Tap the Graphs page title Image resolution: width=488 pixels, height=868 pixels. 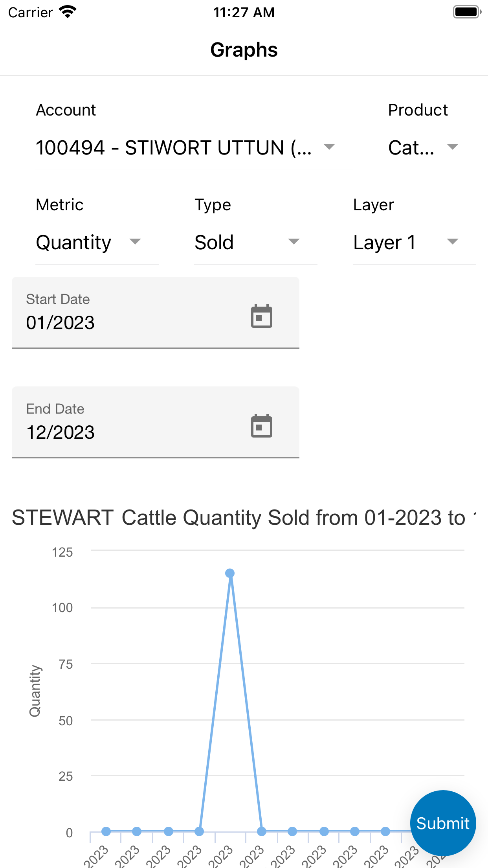click(244, 50)
